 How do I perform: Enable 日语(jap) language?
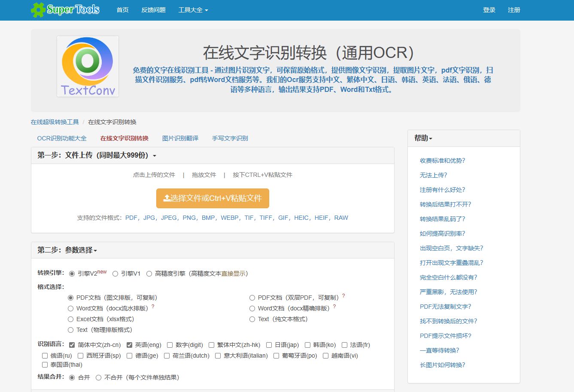coord(269,345)
